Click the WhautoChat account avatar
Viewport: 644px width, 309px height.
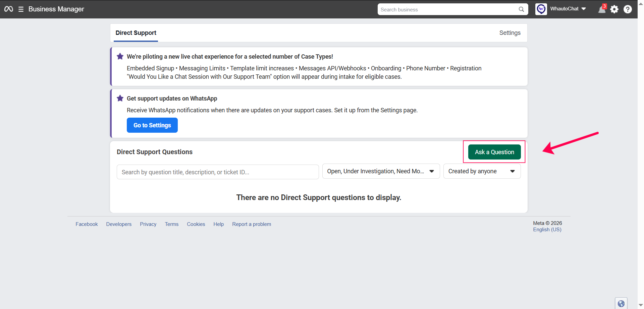pos(541,9)
